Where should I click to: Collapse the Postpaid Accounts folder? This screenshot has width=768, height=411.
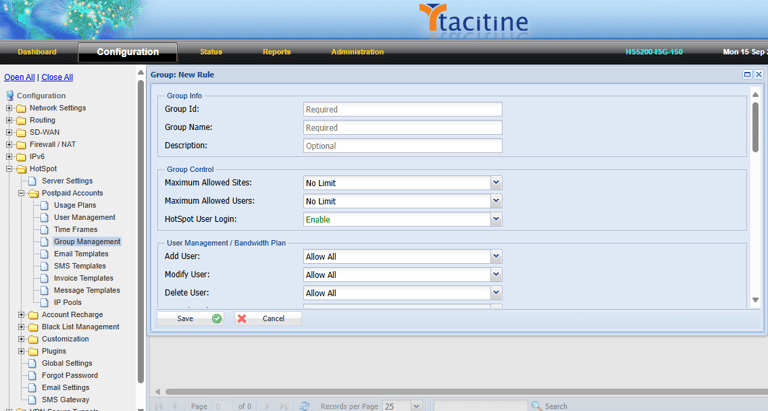(x=21, y=193)
